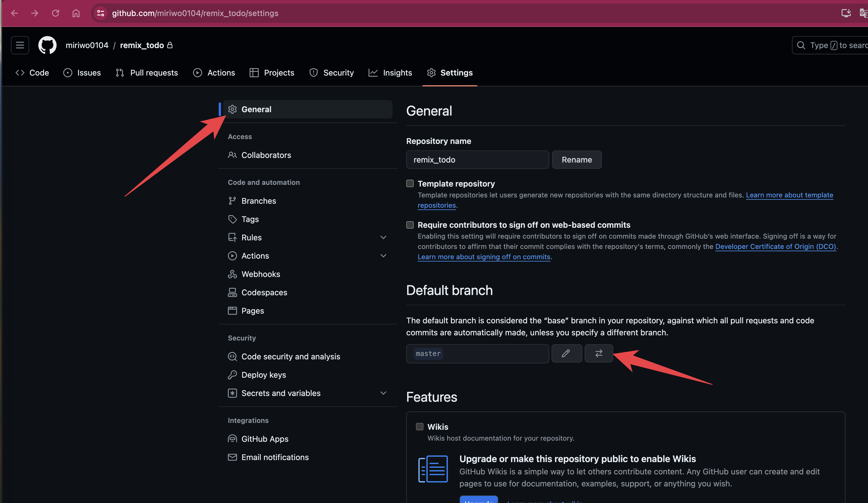Click the search magnifier icon
The image size is (868, 503).
[x=801, y=45]
